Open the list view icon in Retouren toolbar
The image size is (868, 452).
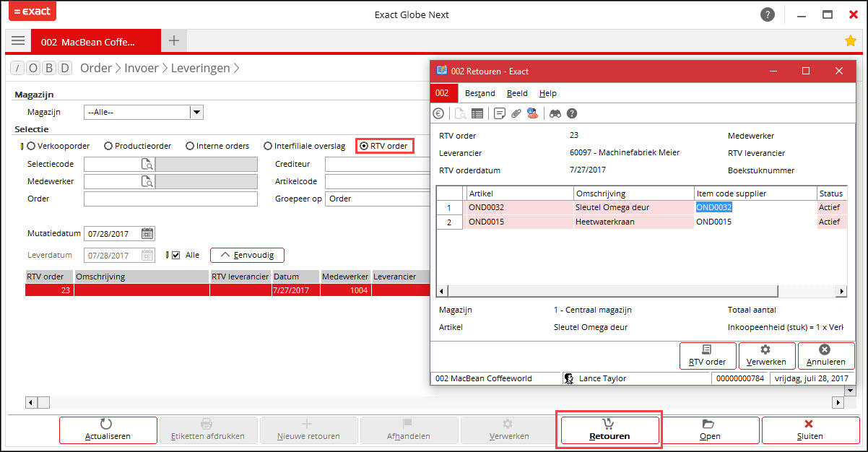pos(477,113)
